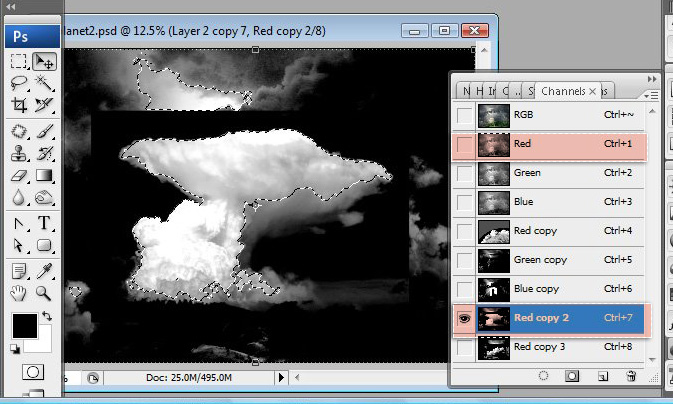
Task: Select the Dodge tool
Action: (x=44, y=197)
